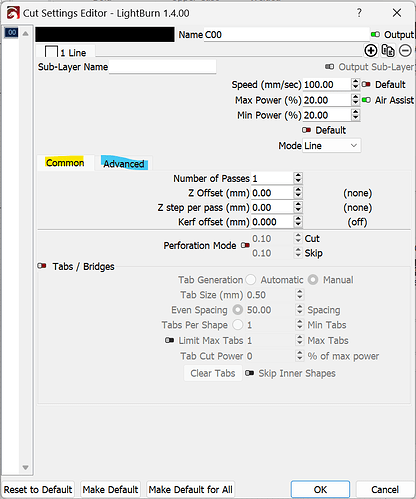416x499 pixels.
Task: Click the LightBurn logo in title bar
Action: pyautogui.click(x=13, y=13)
